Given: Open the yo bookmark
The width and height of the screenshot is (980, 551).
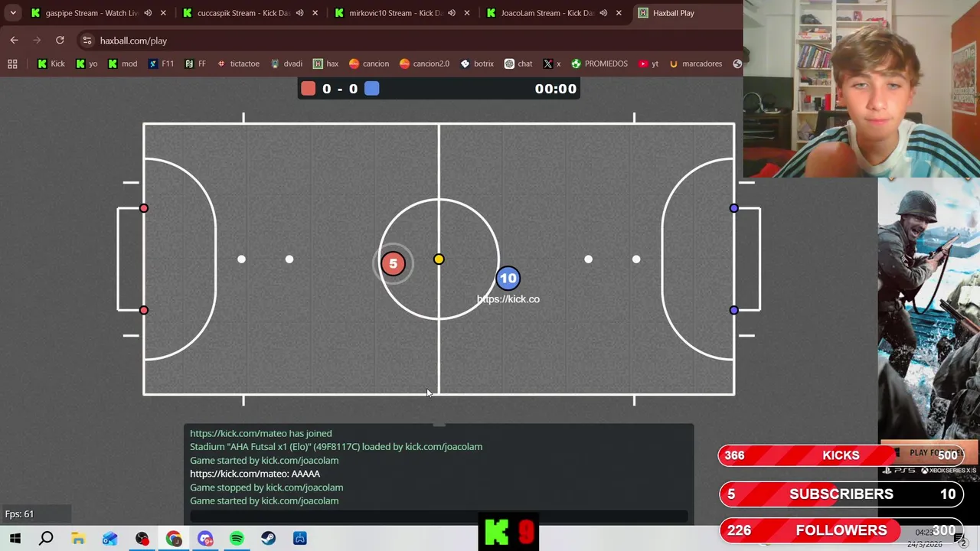Looking at the screenshot, I should click(87, 64).
